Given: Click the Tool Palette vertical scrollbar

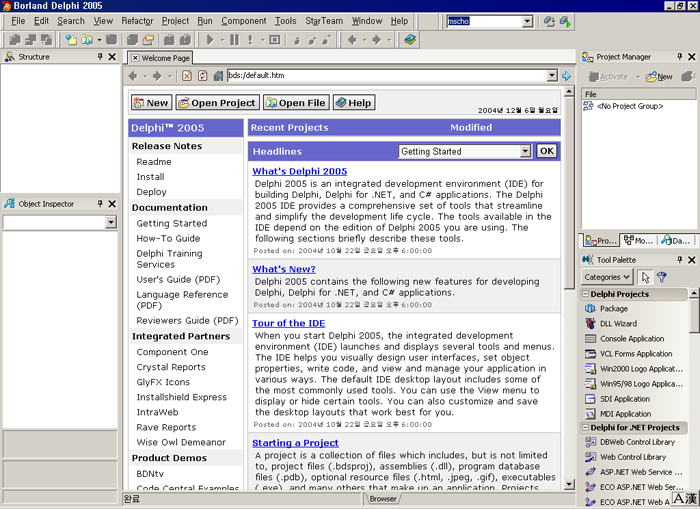Looking at the screenshot, I should pyautogui.click(x=694, y=400).
